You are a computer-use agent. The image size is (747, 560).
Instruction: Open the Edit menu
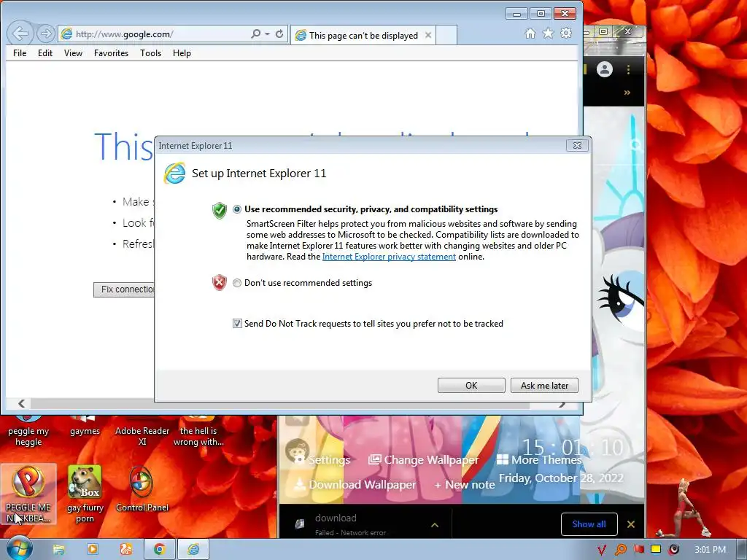(x=45, y=52)
